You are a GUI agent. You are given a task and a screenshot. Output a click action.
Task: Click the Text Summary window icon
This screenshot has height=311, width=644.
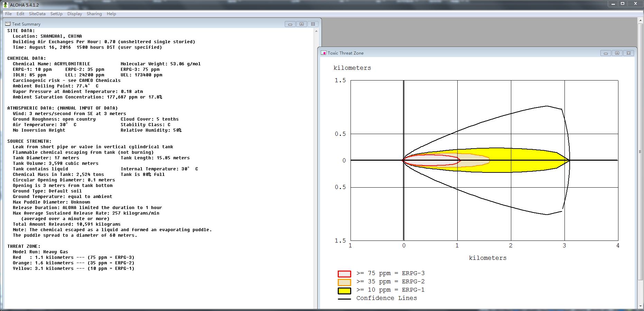[x=8, y=24]
